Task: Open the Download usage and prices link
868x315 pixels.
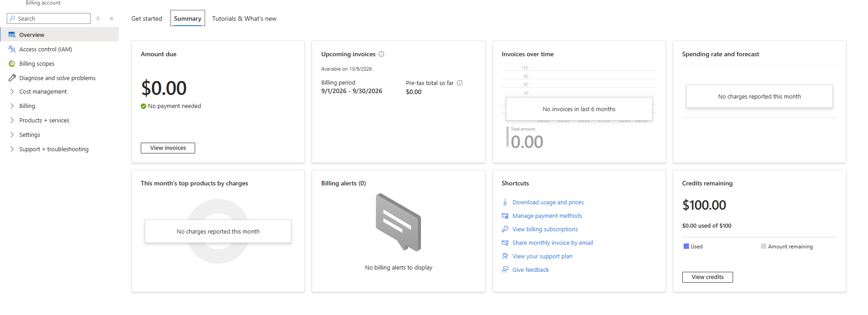Action: [548, 202]
